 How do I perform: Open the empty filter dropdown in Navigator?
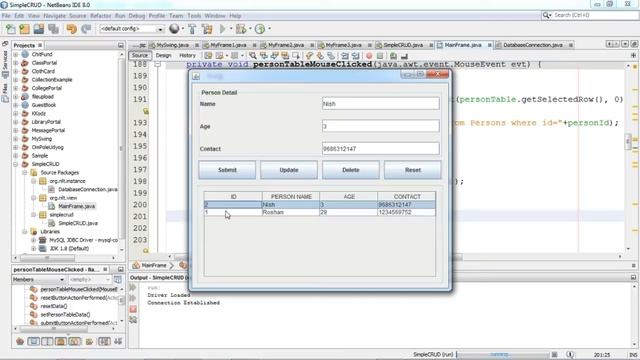coord(89,280)
